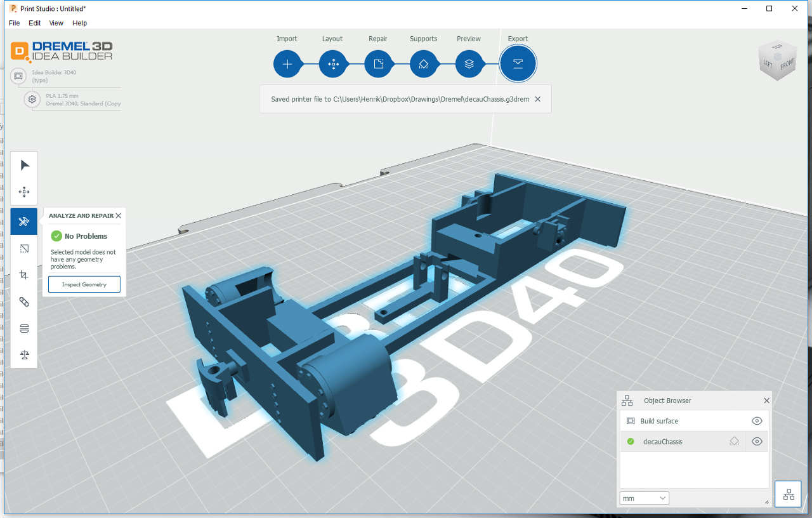
Task: Click the Print Studio app icon in title bar
Action: pos(13,8)
